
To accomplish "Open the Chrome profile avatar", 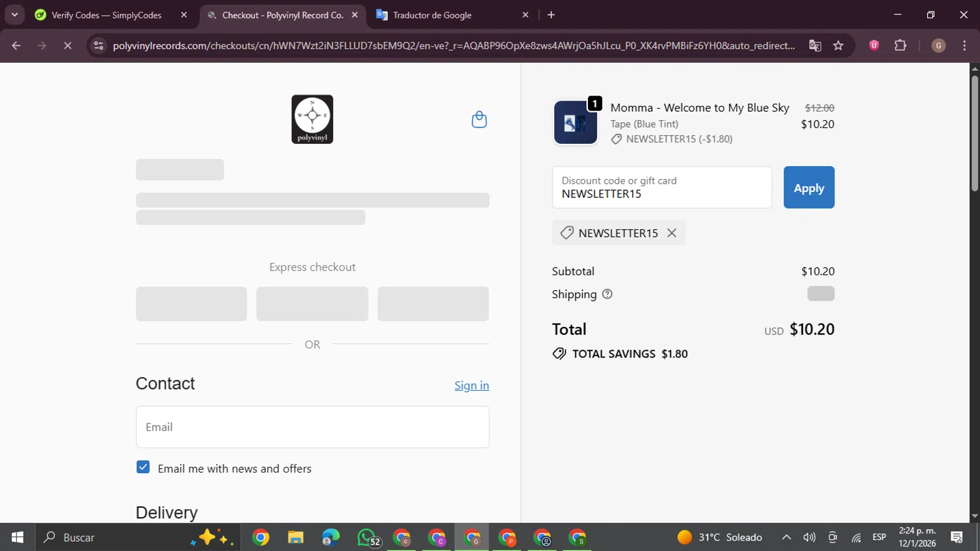I will click(x=938, y=45).
